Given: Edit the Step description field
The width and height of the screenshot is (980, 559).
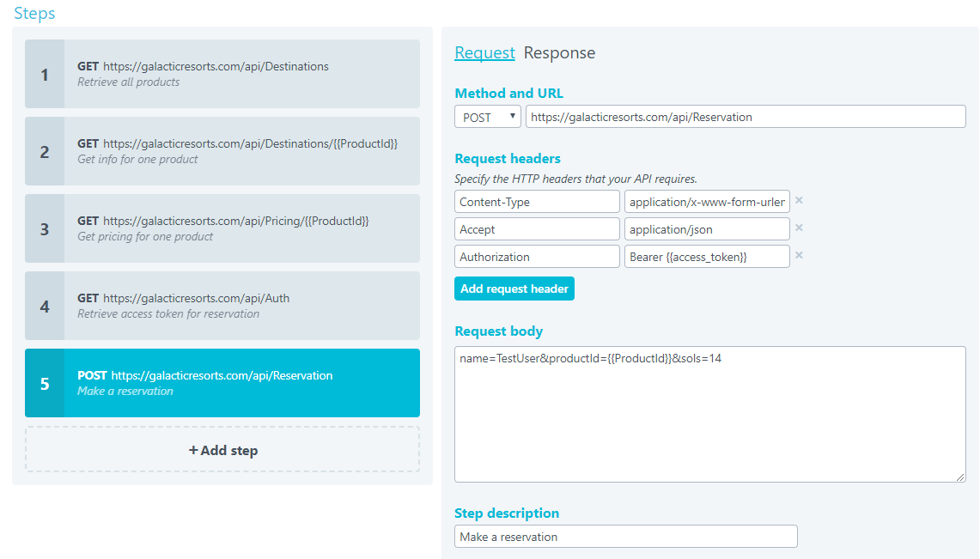Looking at the screenshot, I should tap(625, 537).
